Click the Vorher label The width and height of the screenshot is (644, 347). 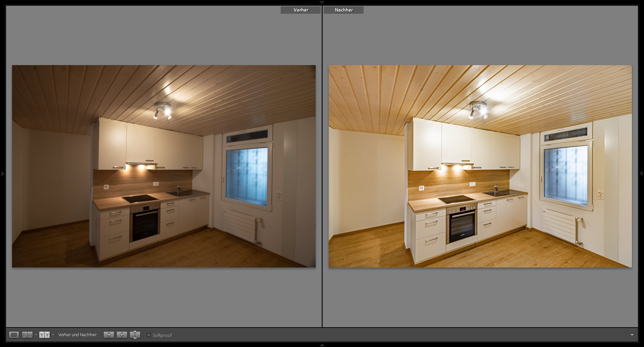tap(301, 10)
